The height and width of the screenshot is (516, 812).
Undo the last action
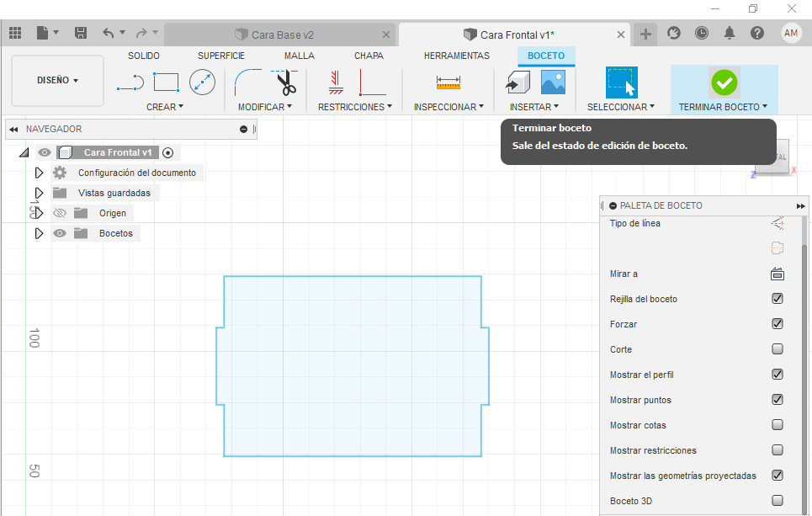pos(108,33)
